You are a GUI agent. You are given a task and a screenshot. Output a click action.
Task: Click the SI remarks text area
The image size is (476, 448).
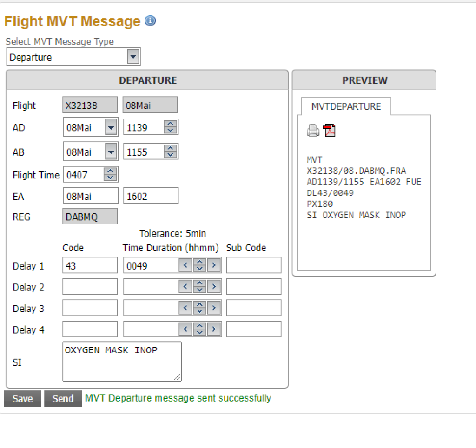pos(122,362)
